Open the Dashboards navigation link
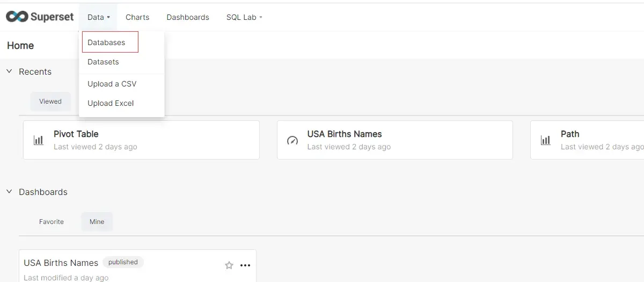This screenshot has height=282, width=644. pyautogui.click(x=188, y=17)
